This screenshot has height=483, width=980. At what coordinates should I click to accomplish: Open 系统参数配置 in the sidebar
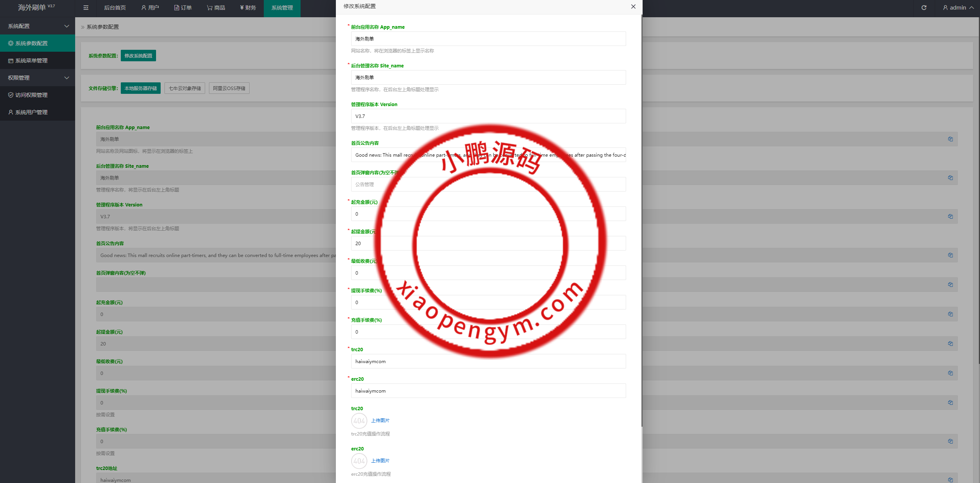pos(38,43)
